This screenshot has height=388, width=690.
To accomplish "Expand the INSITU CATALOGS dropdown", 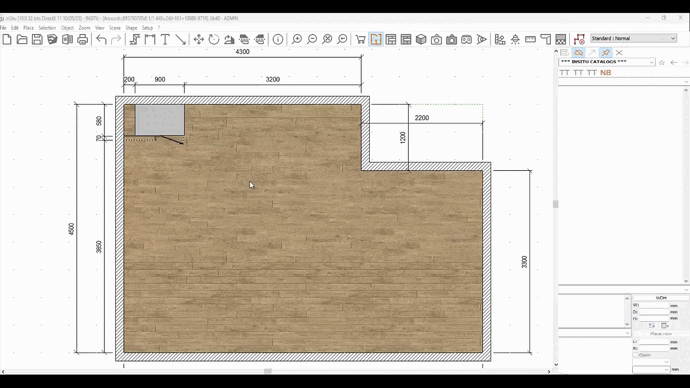I will [607, 62].
